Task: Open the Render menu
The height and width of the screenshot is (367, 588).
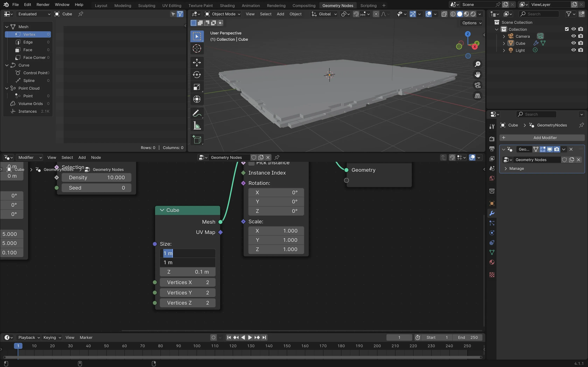Action: coord(43,5)
